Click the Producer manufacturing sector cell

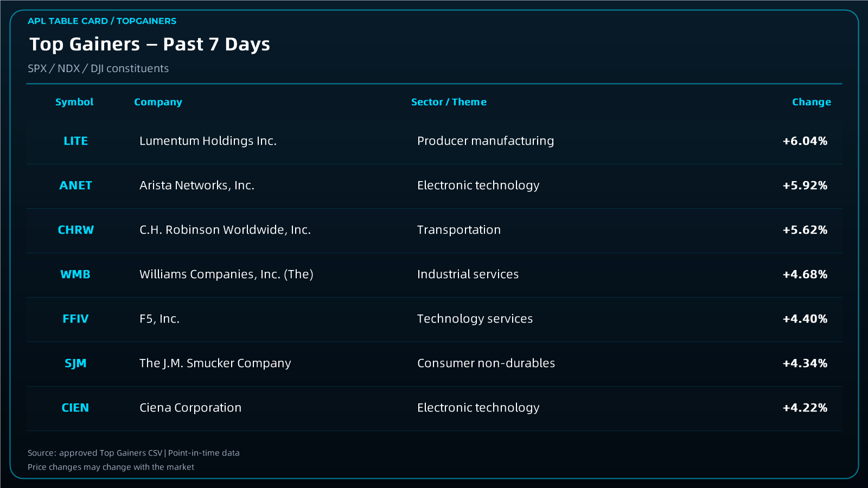click(x=486, y=141)
